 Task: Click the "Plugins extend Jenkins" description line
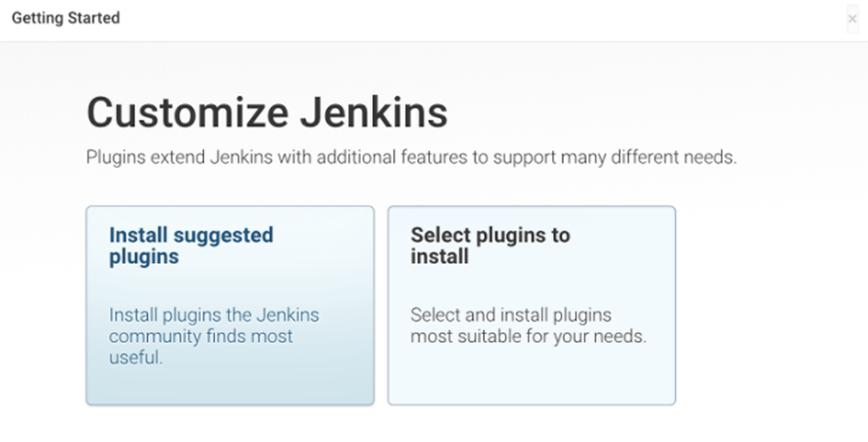tap(411, 157)
